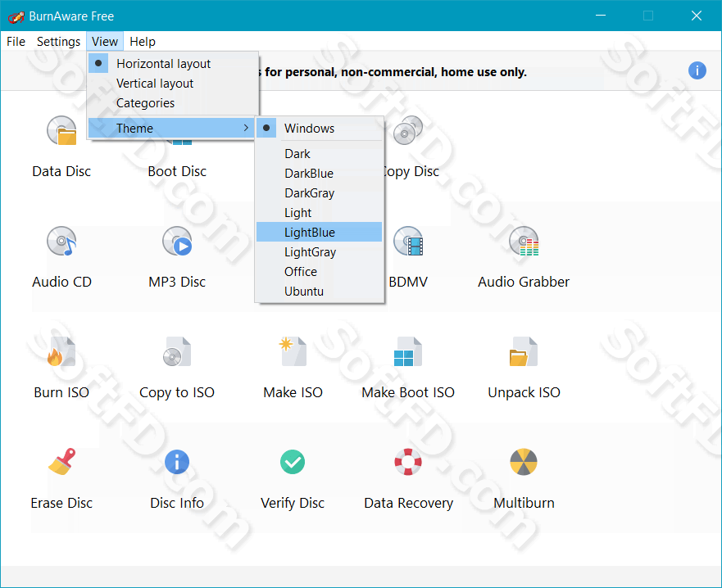The image size is (722, 588).
Task: Expand the Theme submenu
Action: click(171, 129)
